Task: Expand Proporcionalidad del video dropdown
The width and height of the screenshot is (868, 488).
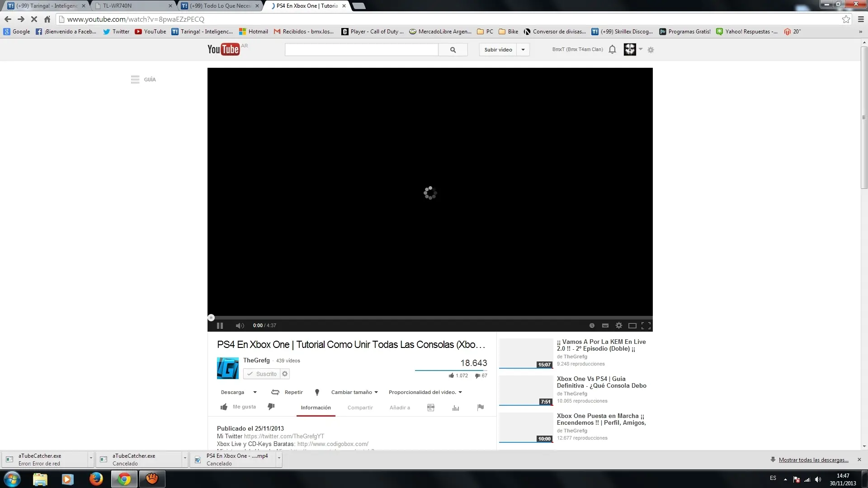Action: 425,392
